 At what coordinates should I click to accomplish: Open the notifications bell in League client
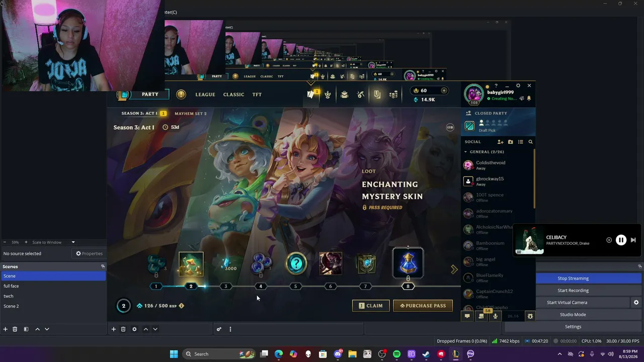[529, 99]
